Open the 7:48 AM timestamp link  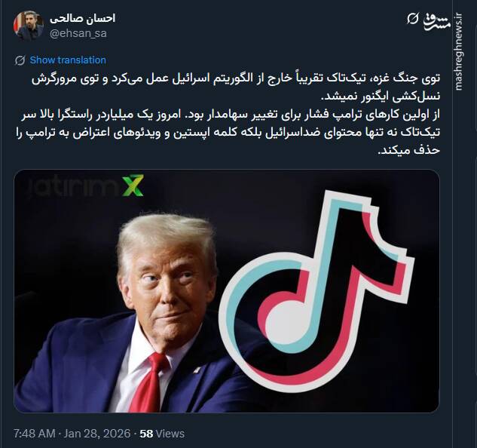(35, 434)
